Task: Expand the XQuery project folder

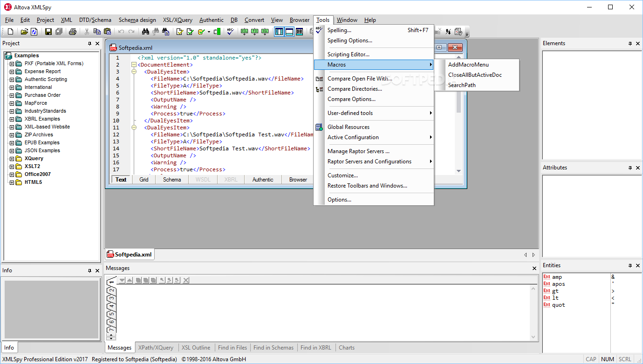Action: [12, 159]
